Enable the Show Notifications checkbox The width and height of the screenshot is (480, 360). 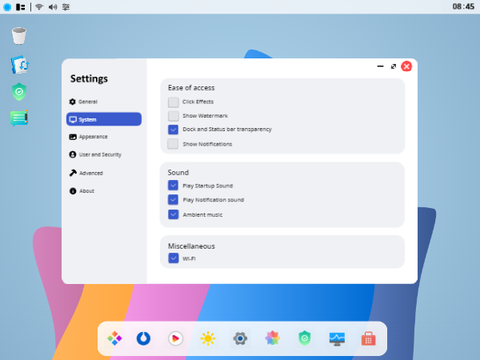(x=173, y=144)
